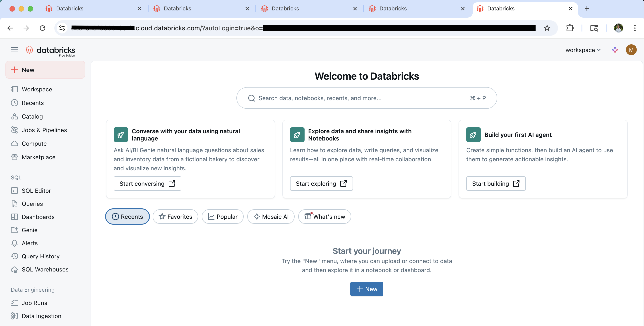Open the Databricks Assistant sparkle icon
This screenshot has height=326, width=644.
tap(615, 50)
